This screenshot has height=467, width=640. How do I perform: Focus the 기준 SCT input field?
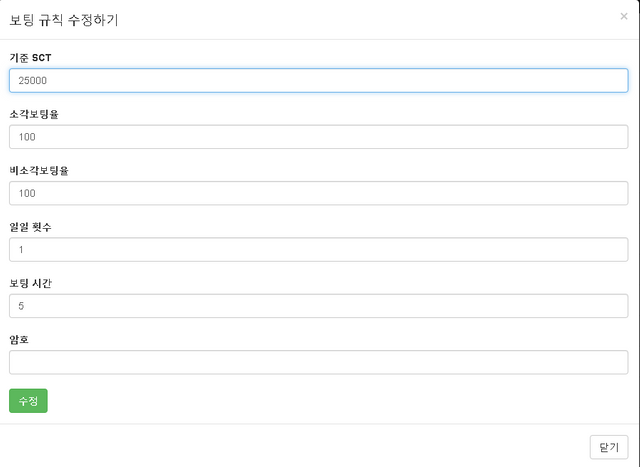[x=318, y=80]
